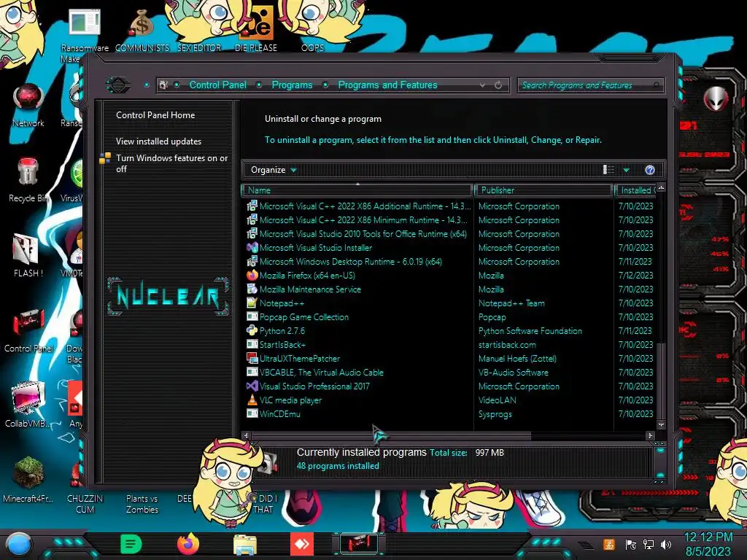Click the refresh icon in address bar
Viewport: 747px width, 560px height.
(x=498, y=85)
